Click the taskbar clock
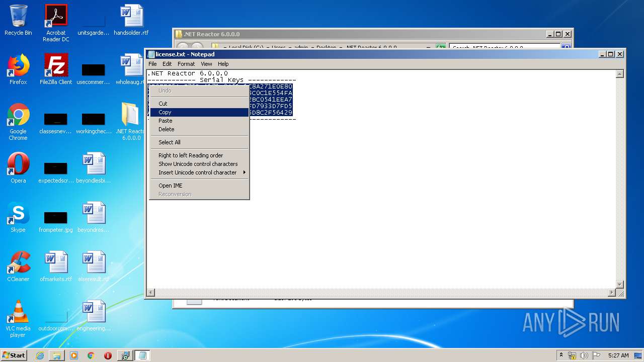 tap(618, 355)
